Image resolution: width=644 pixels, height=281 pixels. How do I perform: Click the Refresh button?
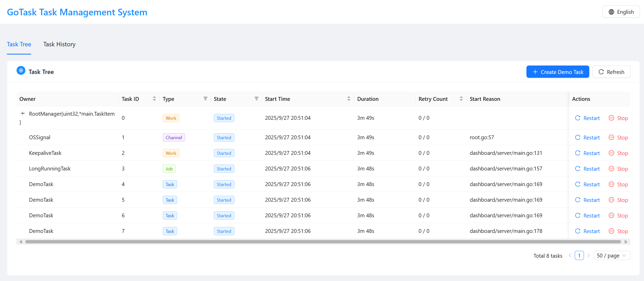611,72
